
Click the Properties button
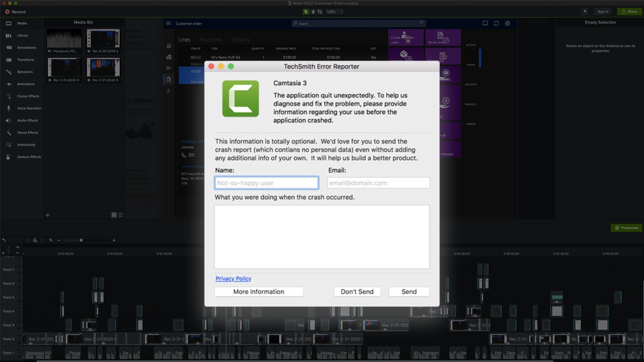[626, 228]
